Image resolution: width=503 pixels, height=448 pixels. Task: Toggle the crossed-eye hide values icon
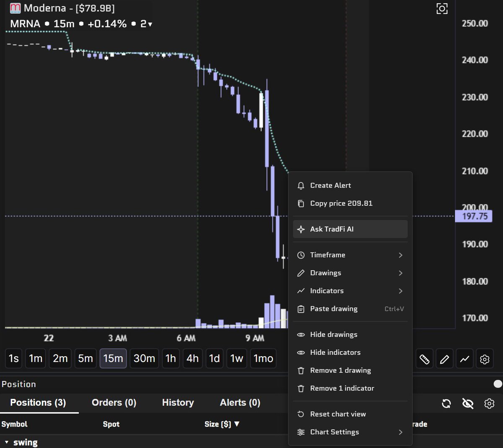468,404
